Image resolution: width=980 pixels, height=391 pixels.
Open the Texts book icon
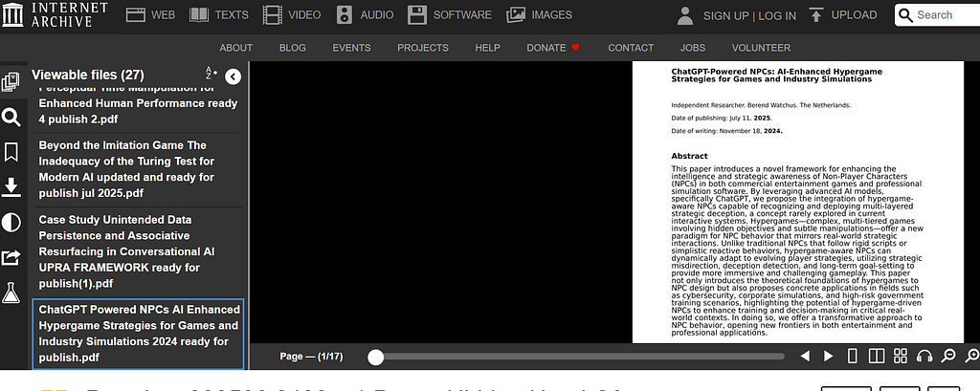(x=199, y=15)
